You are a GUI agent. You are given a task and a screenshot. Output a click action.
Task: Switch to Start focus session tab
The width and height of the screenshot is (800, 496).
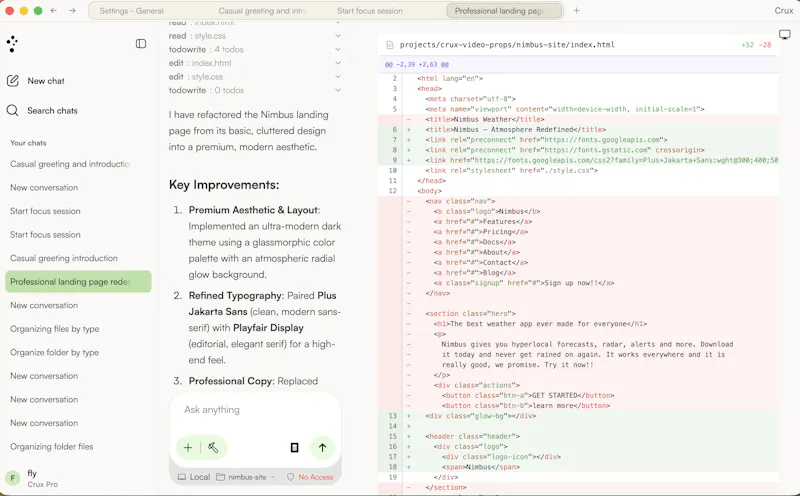click(x=370, y=11)
